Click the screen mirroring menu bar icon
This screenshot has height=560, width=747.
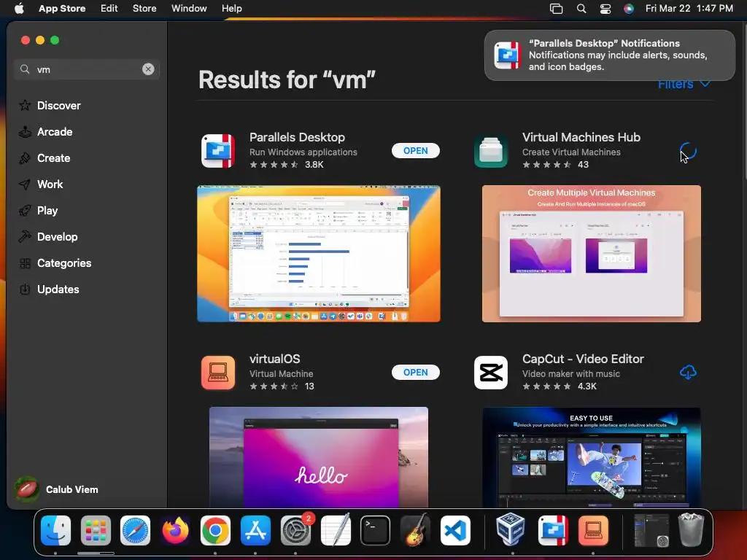point(557,8)
